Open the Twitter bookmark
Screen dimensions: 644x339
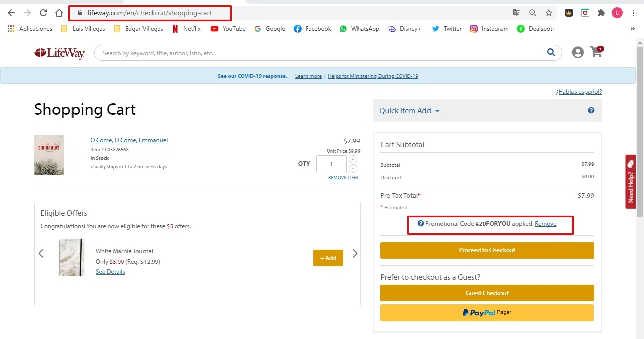(x=447, y=29)
